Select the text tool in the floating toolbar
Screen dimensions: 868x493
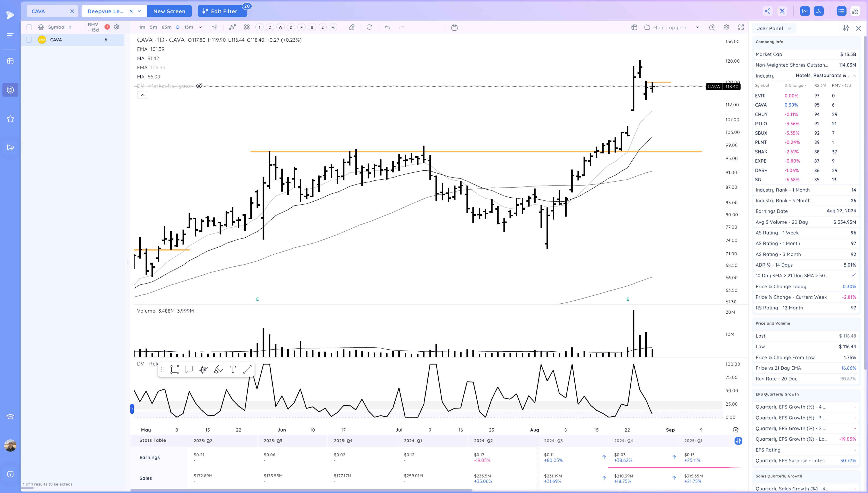point(233,369)
